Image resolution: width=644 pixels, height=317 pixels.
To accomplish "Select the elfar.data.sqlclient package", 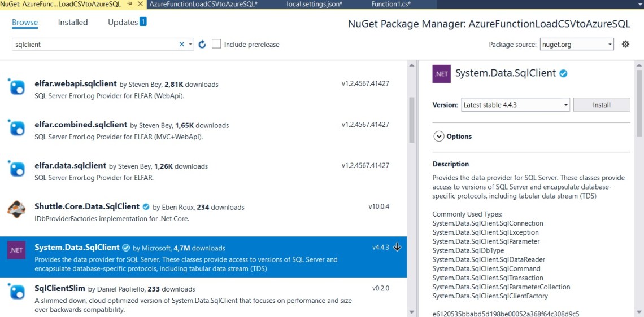I will click(203, 172).
